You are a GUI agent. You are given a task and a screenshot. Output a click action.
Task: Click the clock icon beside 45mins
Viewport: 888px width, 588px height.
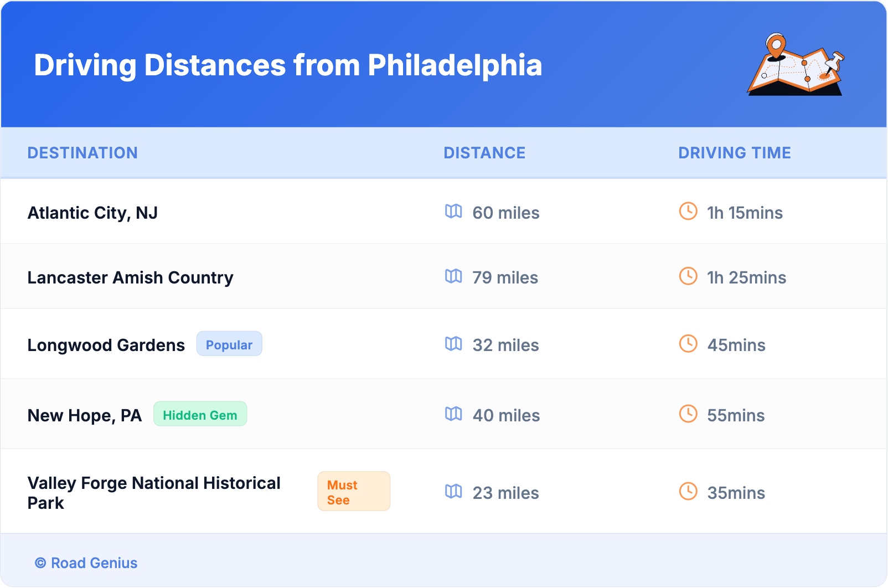tap(688, 343)
